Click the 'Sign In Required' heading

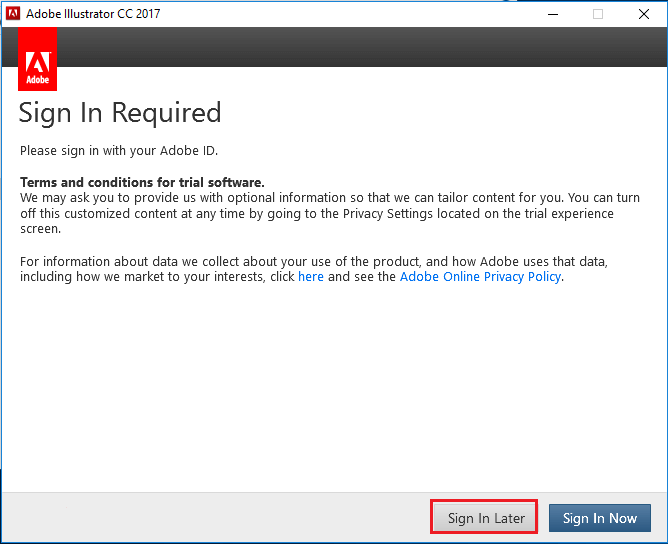[x=120, y=113]
